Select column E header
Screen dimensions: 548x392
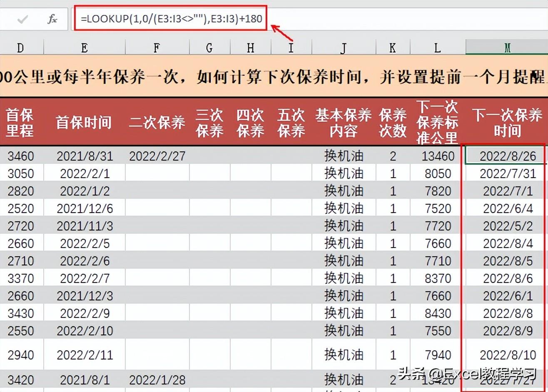point(84,48)
